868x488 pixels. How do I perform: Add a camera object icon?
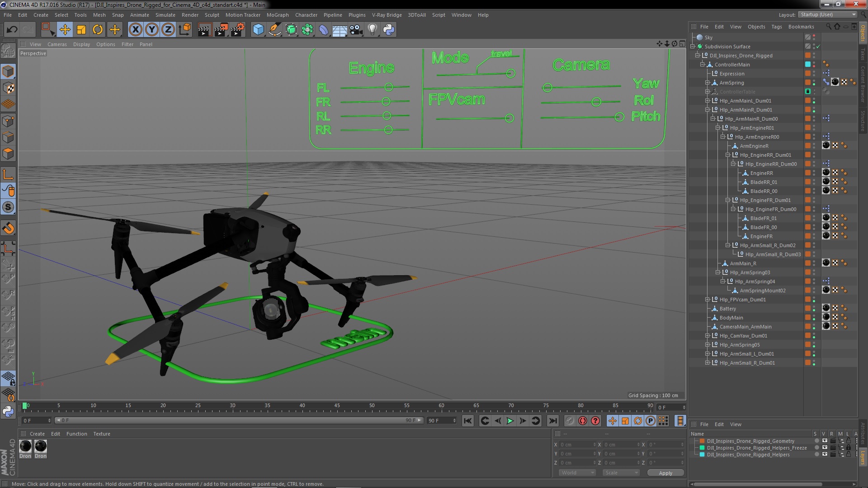point(356,30)
